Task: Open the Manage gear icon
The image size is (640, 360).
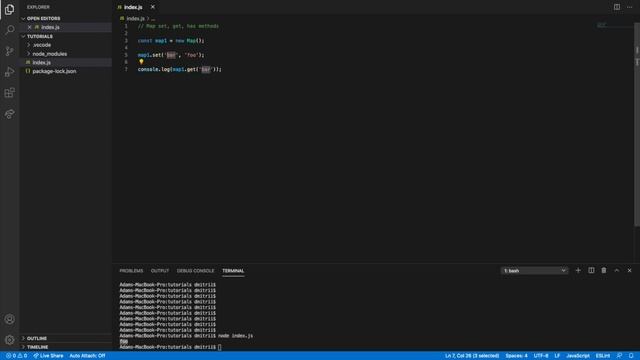Action: (x=9, y=340)
